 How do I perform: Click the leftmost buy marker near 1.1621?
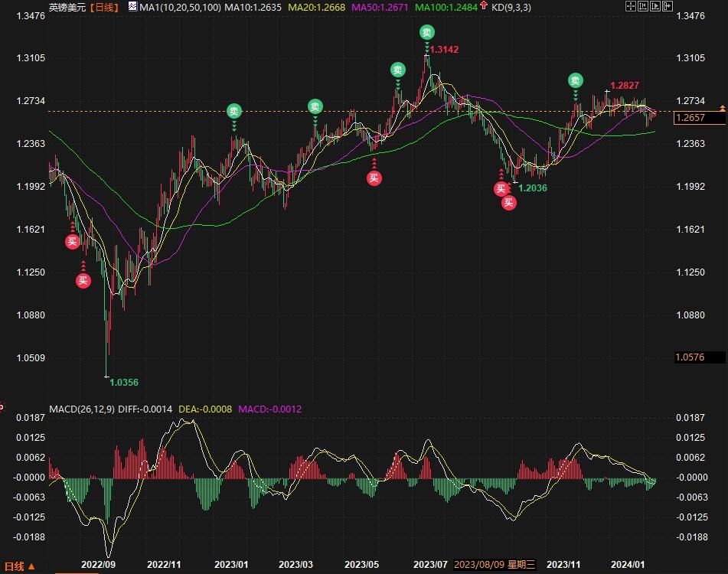(x=72, y=242)
